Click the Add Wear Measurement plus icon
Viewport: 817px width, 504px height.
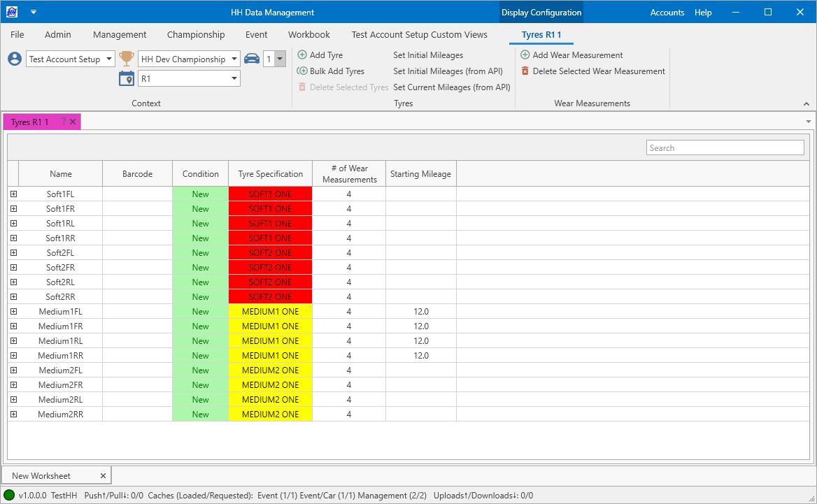tap(525, 55)
